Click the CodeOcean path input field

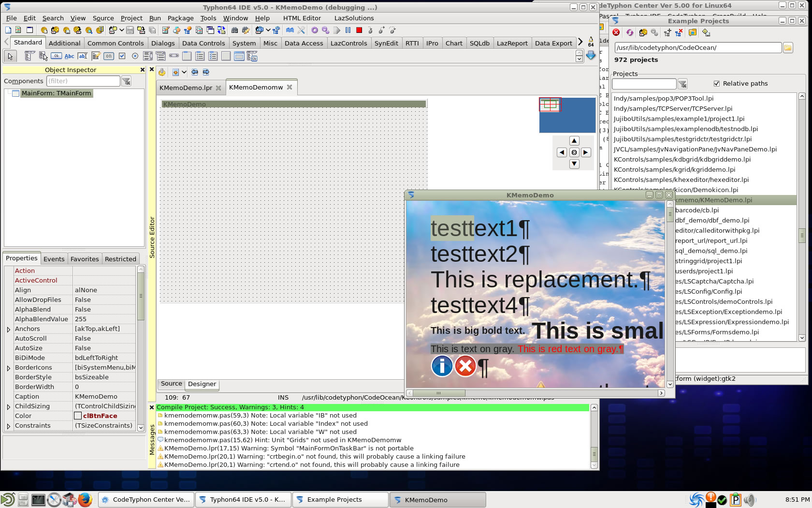698,48
